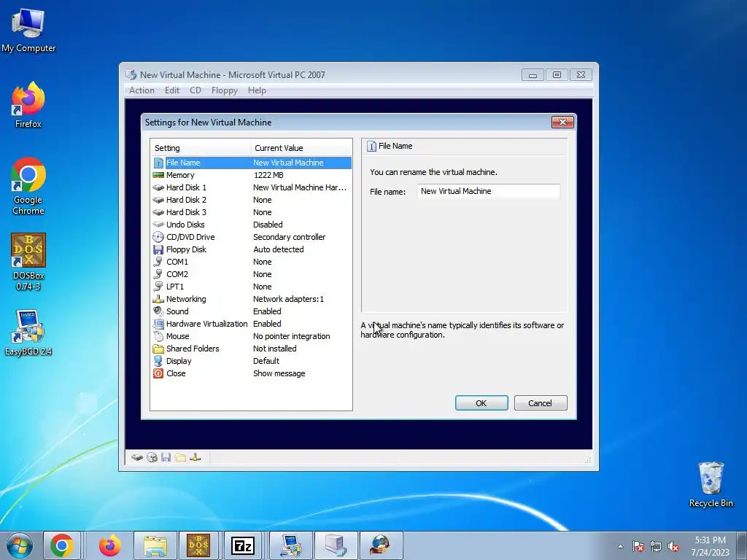This screenshot has width=747, height=560.
Task: Click the volume icon in system tray
Action: [673, 547]
